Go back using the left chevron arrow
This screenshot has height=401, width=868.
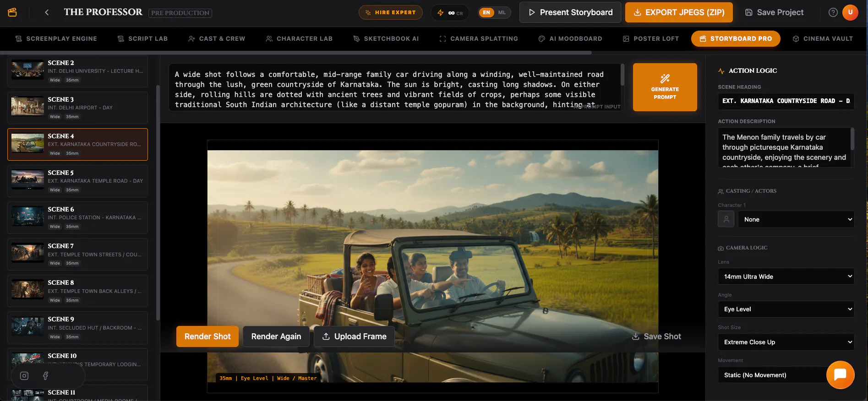(47, 12)
